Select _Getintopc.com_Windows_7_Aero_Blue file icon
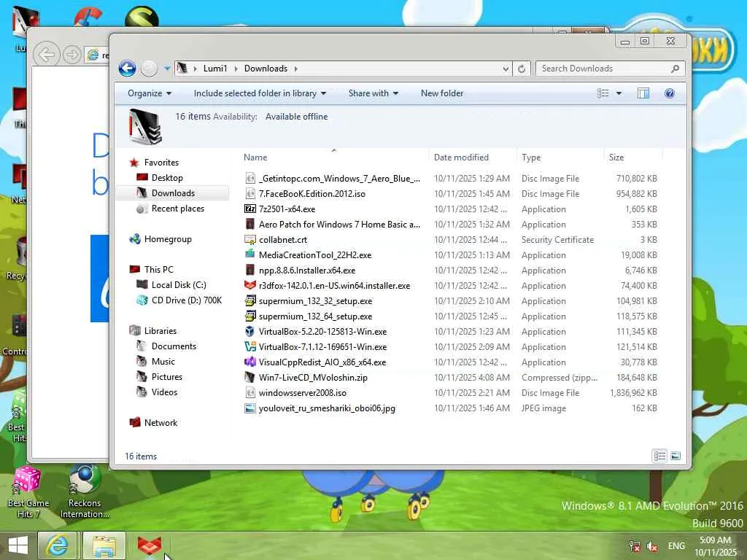 coord(250,179)
